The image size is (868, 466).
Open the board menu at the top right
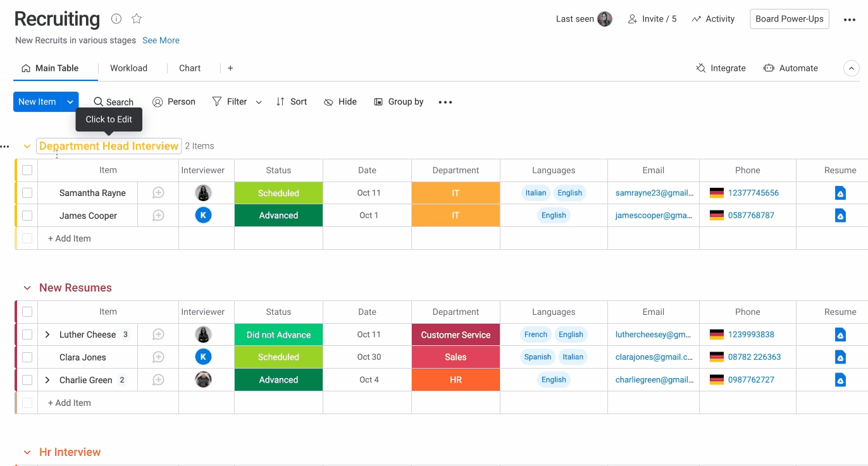click(x=849, y=20)
